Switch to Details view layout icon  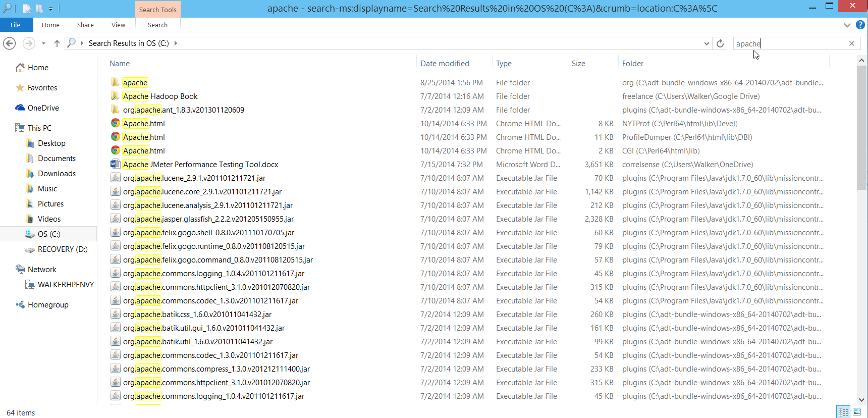[x=843, y=412]
